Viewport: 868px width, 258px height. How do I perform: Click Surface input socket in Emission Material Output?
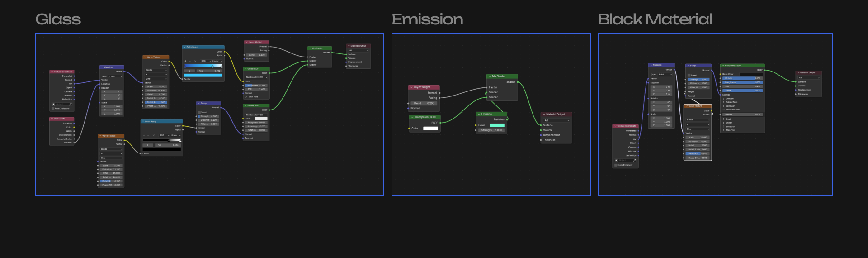541,125
